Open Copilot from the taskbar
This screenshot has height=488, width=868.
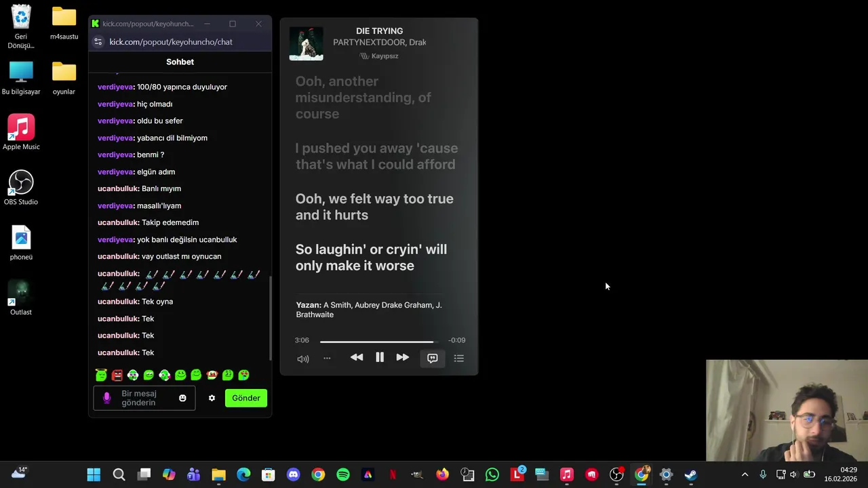169,474
